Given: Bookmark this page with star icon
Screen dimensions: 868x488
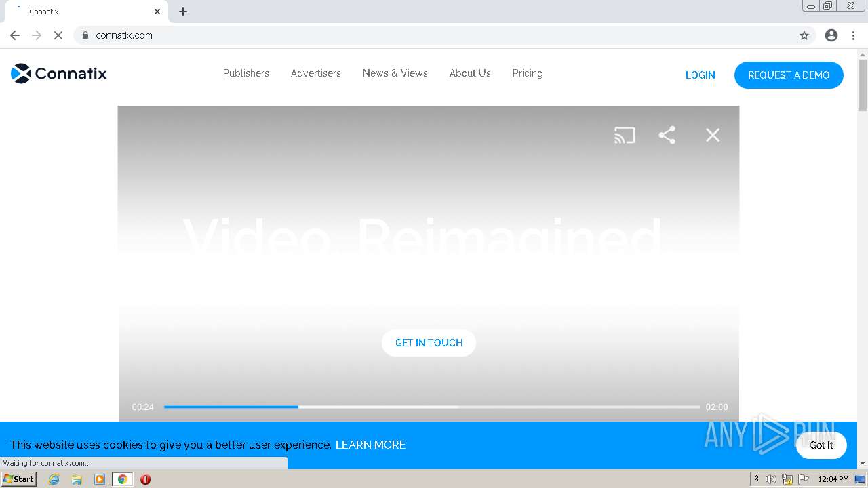Looking at the screenshot, I should 804,35.
